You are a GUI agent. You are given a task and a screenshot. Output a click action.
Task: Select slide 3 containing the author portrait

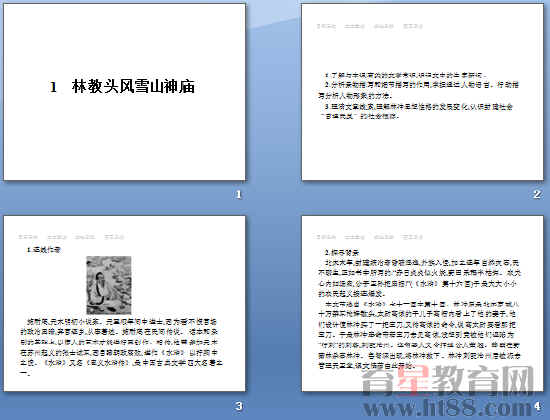point(124,304)
